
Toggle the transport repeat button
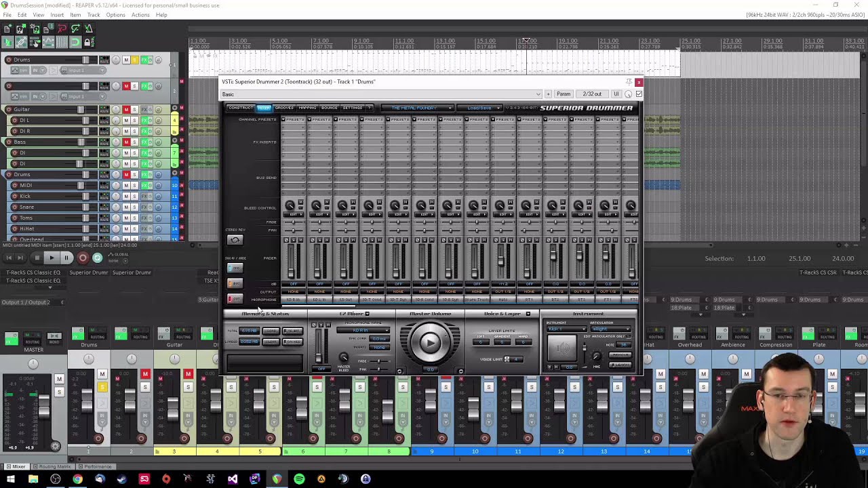tap(98, 258)
